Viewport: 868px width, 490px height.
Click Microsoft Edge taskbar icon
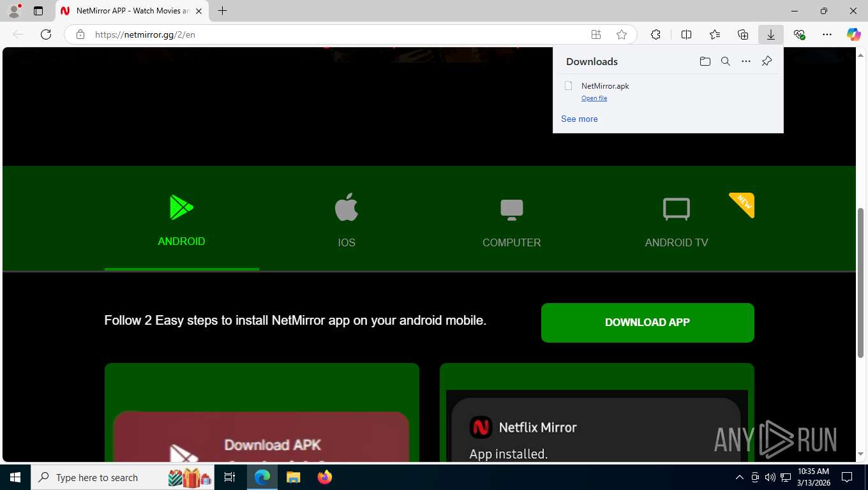tap(262, 477)
